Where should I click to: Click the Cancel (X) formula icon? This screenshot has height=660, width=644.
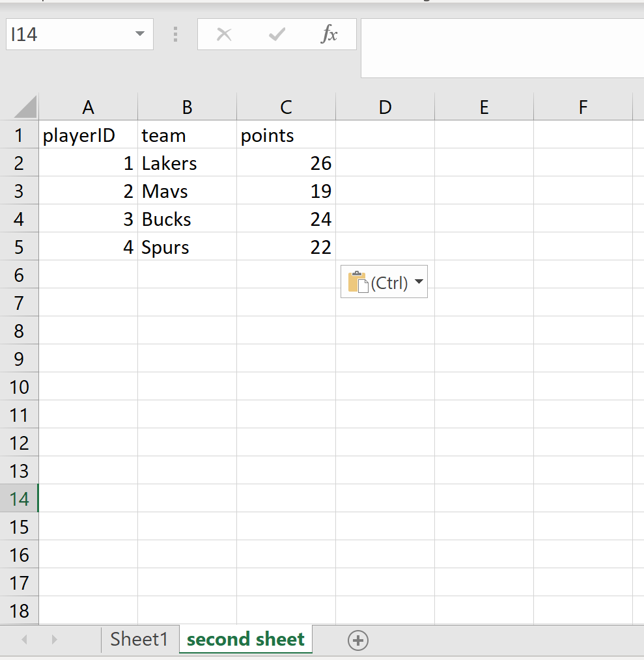coord(224,34)
